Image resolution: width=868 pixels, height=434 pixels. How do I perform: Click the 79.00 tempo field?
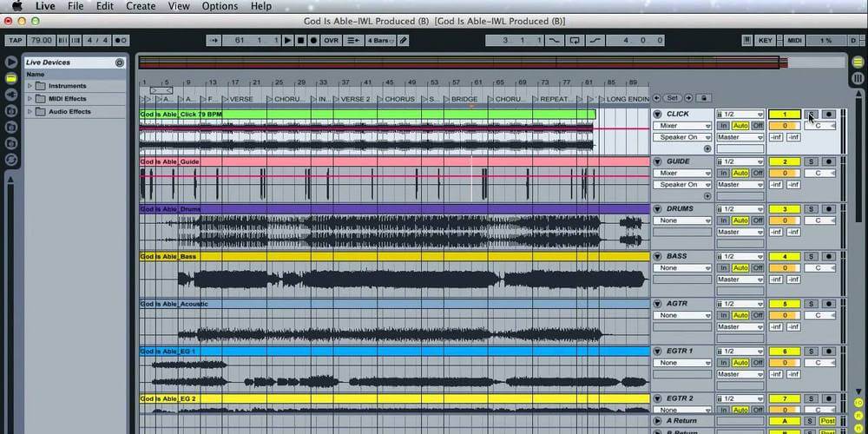point(41,41)
